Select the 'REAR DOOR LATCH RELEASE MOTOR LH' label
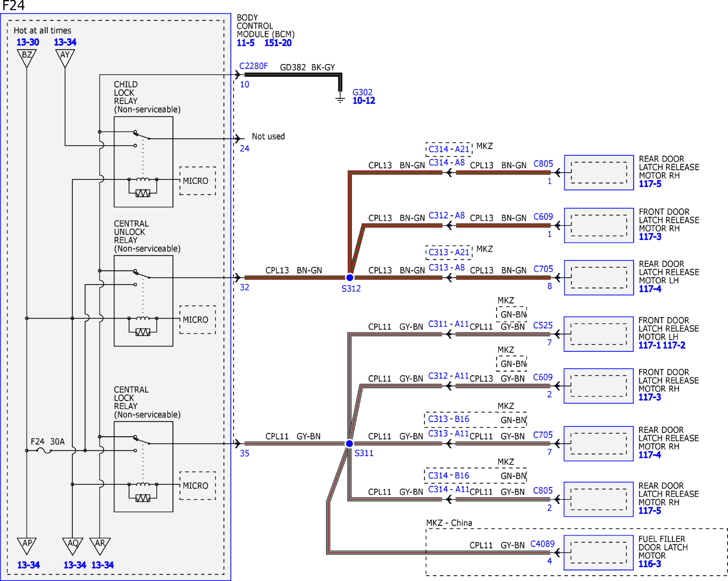This screenshot has height=581, width=728. click(x=669, y=272)
